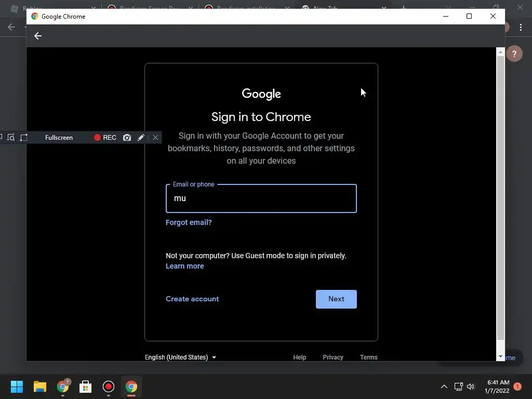Click the round help question mark icon

click(x=514, y=54)
